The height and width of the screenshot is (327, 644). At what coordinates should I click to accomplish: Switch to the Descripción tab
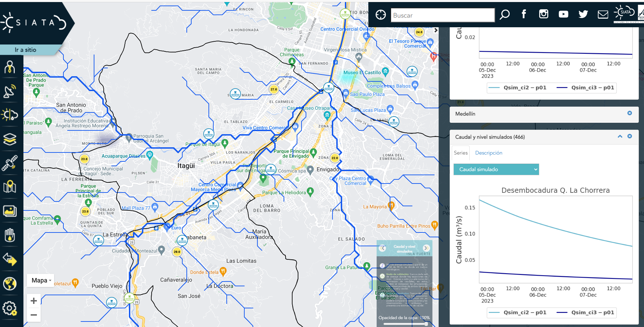point(488,153)
